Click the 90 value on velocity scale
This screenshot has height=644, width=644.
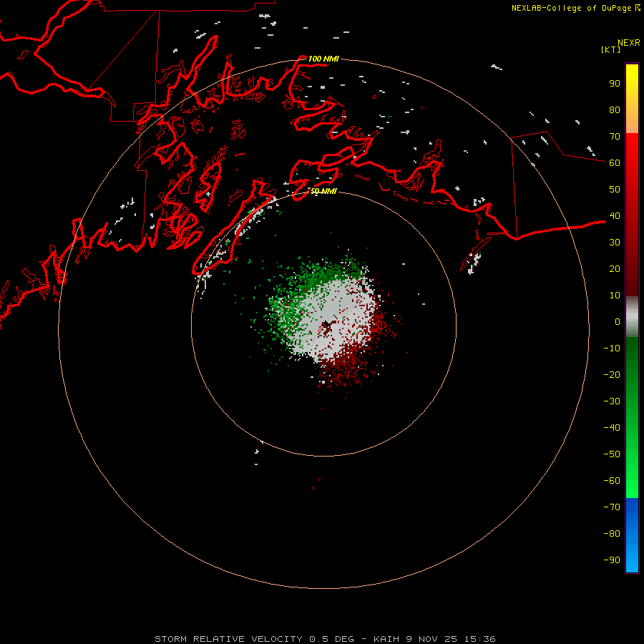(615, 84)
